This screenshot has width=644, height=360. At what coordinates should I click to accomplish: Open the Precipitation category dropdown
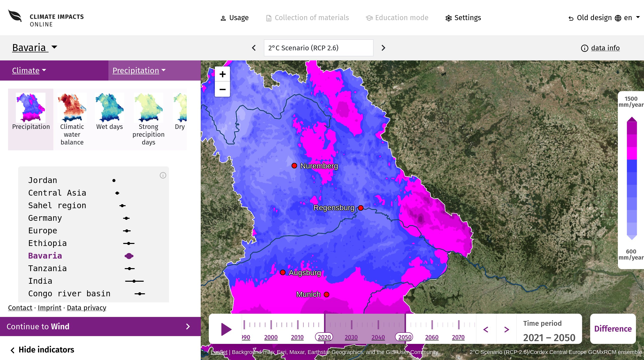[139, 70]
